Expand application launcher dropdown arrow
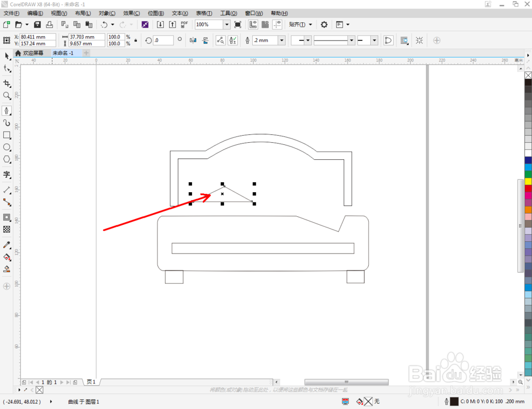Viewport: 532px width, 409px height. tap(348, 24)
